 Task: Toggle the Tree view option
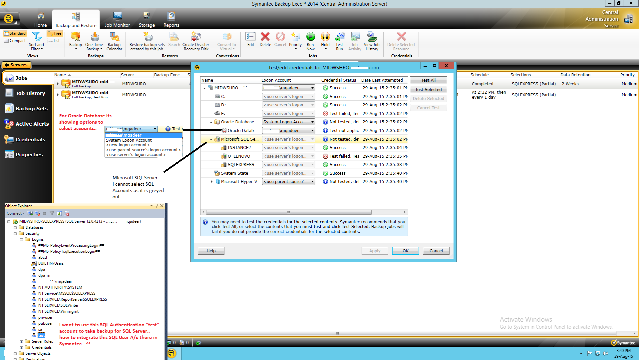(x=55, y=33)
